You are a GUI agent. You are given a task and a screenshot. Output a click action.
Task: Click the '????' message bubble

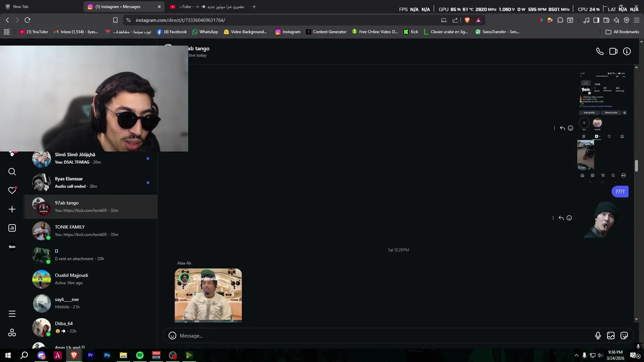620,192
